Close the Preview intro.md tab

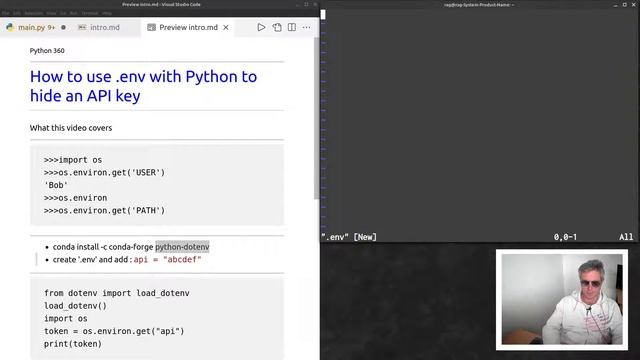(226, 27)
